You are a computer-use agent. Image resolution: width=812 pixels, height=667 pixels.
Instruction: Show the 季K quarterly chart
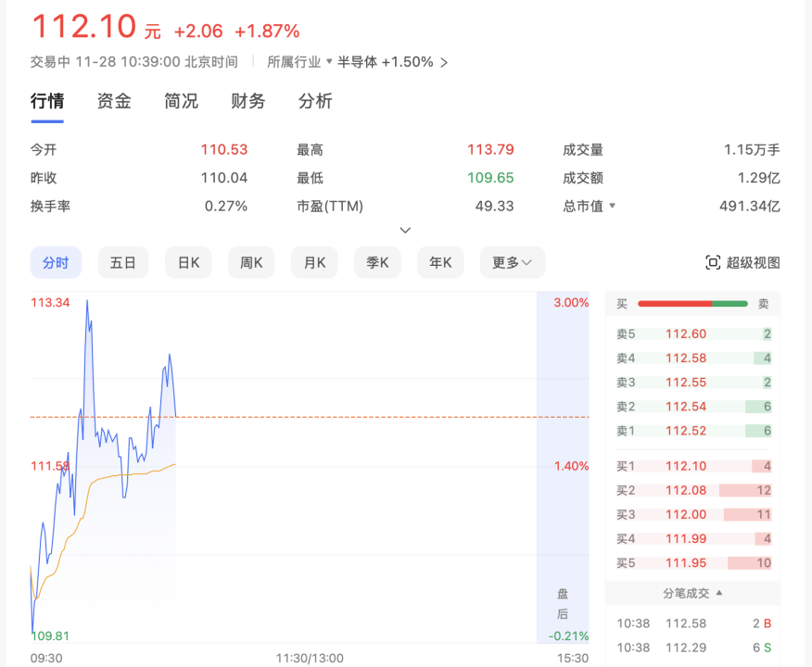tap(377, 263)
